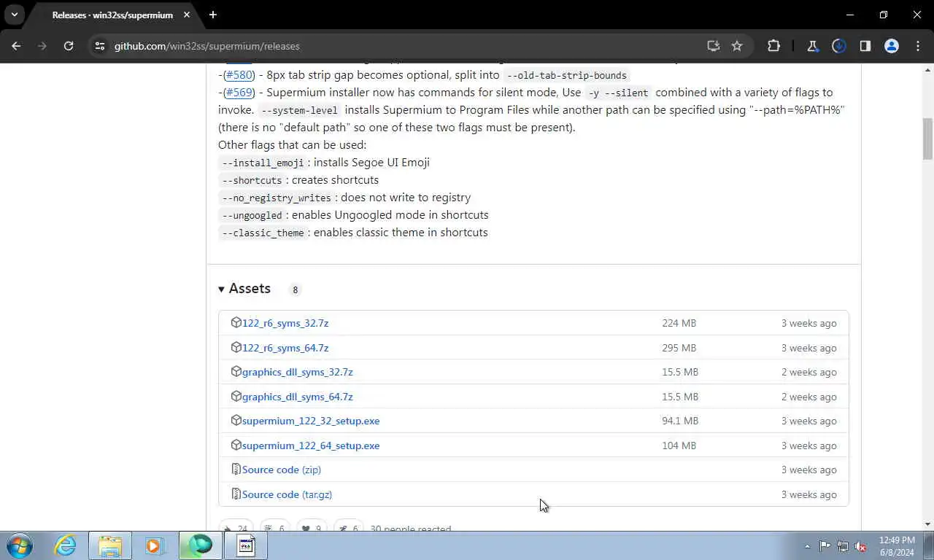
Task: Open the browser three-dot menu
Action: tap(918, 46)
